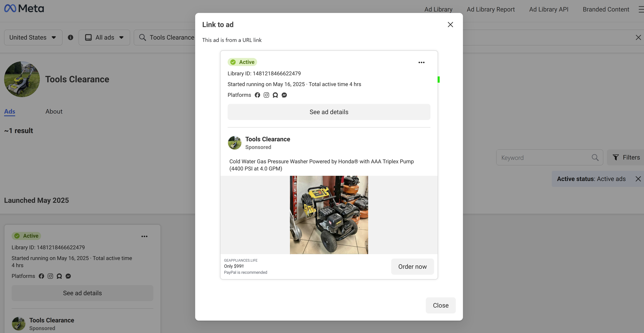Click the PayPal is recommended text

[246, 272]
